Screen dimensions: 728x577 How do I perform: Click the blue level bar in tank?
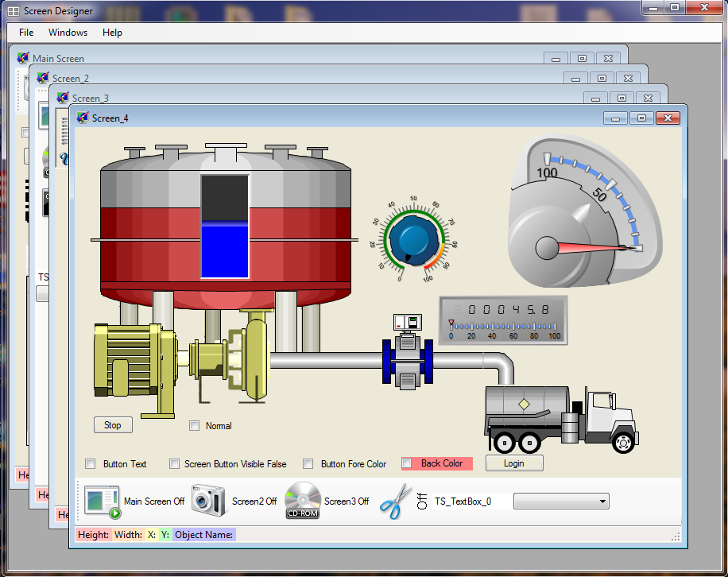(x=225, y=250)
